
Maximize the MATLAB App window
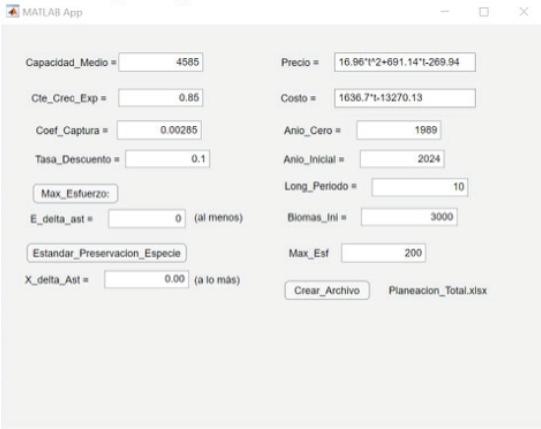484,12
